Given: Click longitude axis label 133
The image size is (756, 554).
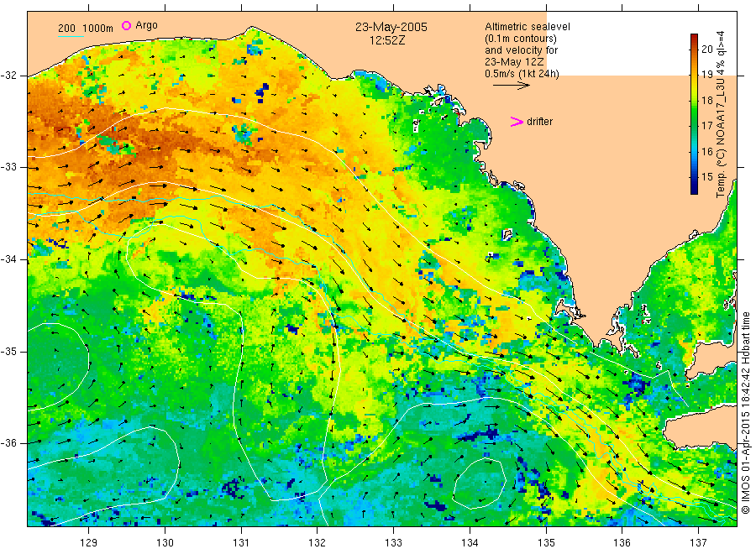Looking at the screenshot, I should click(x=393, y=543).
